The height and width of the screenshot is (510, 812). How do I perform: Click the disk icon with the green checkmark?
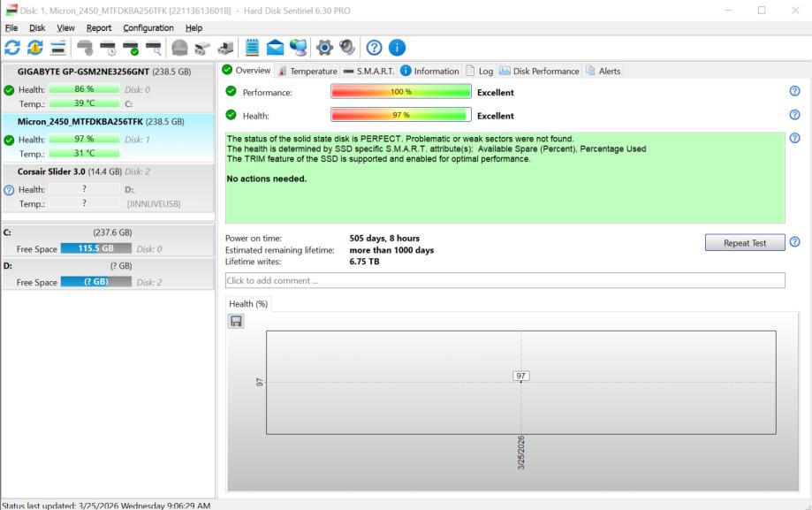(131, 48)
